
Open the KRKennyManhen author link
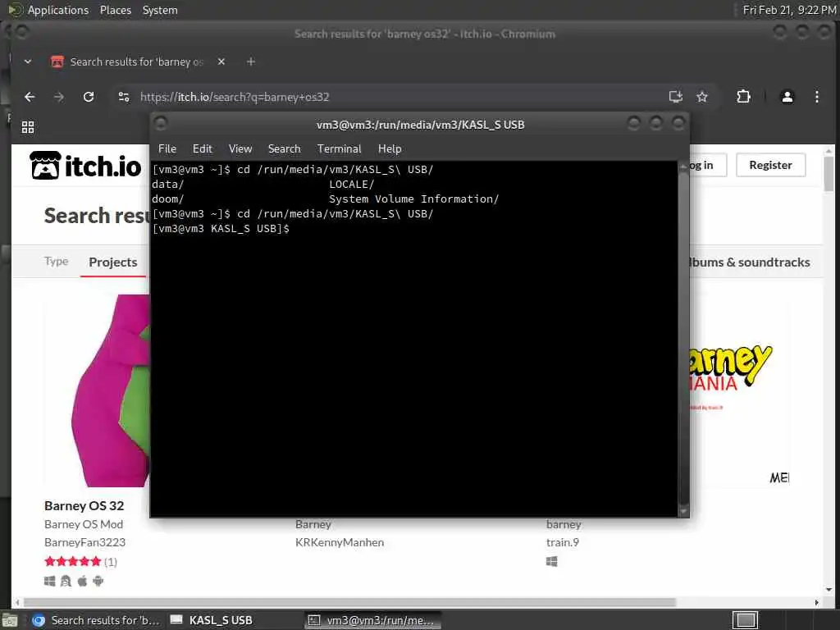coord(340,542)
